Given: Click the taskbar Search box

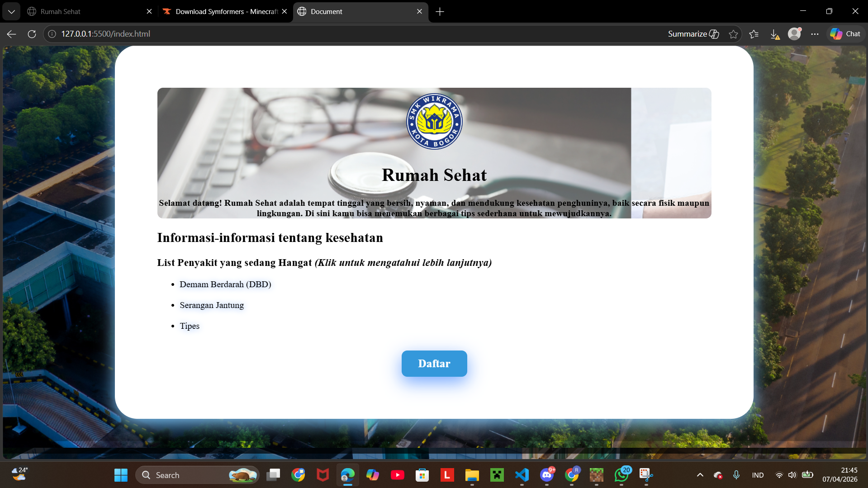Looking at the screenshot, I should coord(197,475).
